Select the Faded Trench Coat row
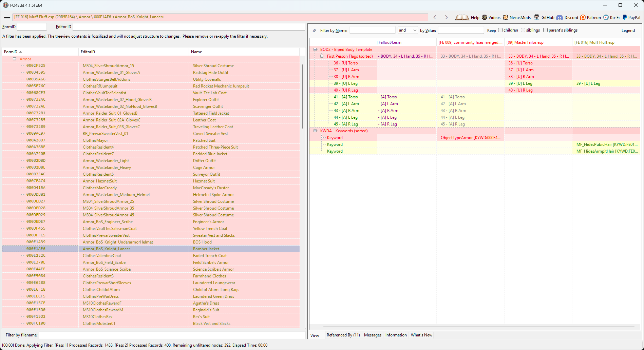This screenshot has width=644, height=350. click(x=151, y=256)
